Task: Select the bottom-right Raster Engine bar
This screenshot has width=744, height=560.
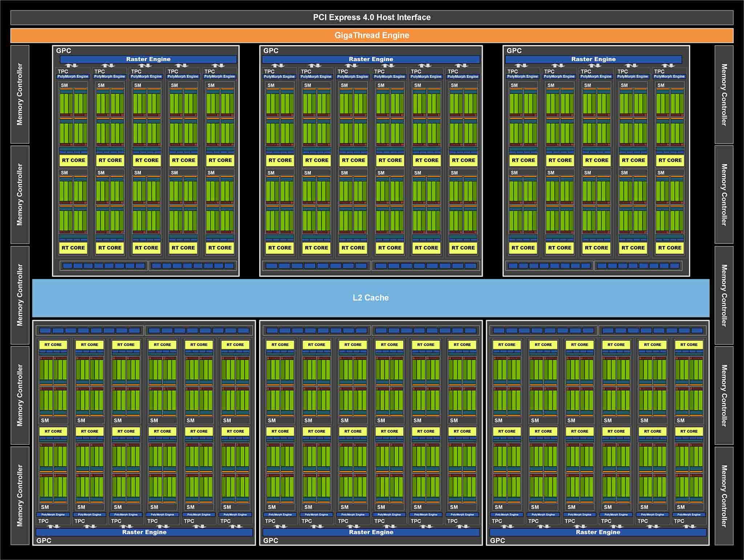Action: 597,532
